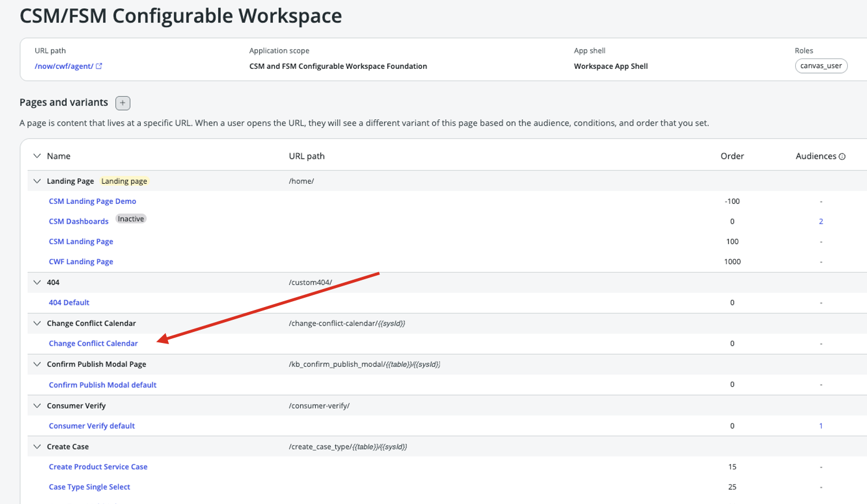Open the 404 Default variant

click(69, 302)
